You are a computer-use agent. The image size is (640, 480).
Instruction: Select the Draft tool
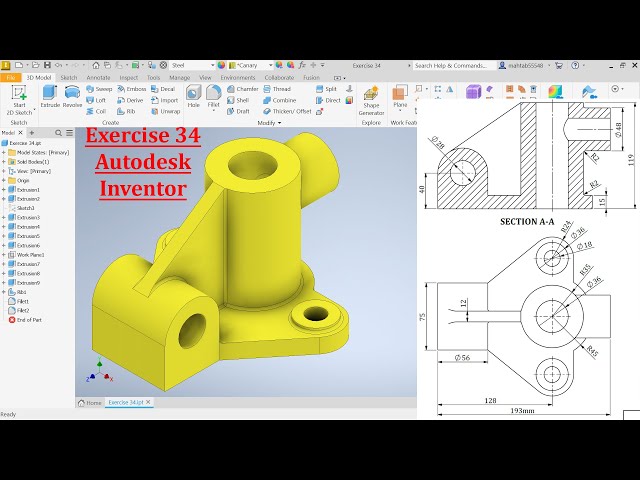pyautogui.click(x=238, y=111)
